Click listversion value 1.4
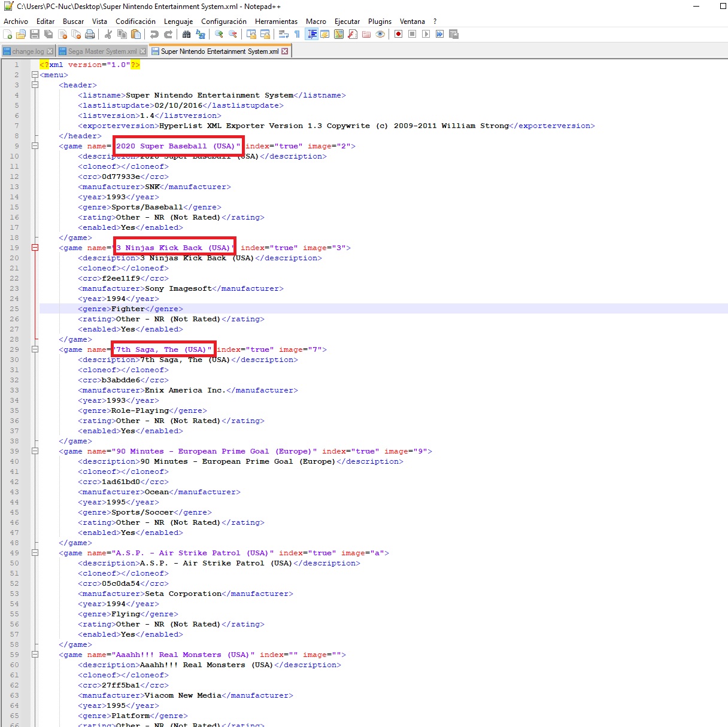 [x=147, y=115]
